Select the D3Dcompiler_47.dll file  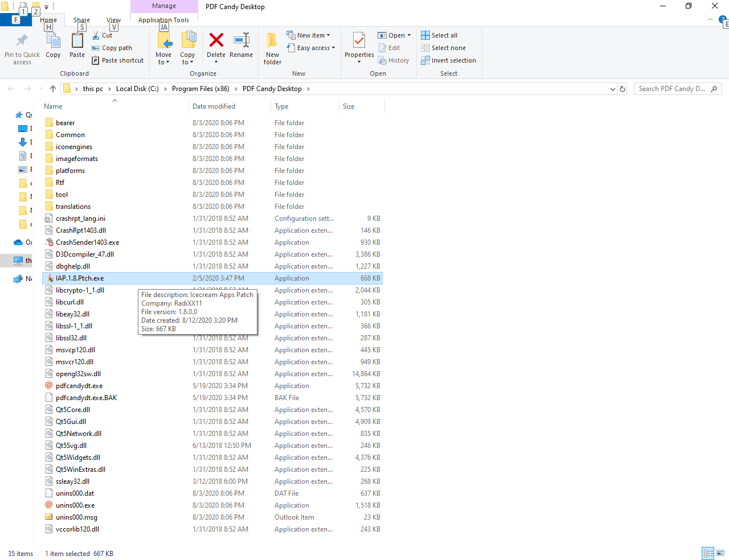tap(212, 254)
